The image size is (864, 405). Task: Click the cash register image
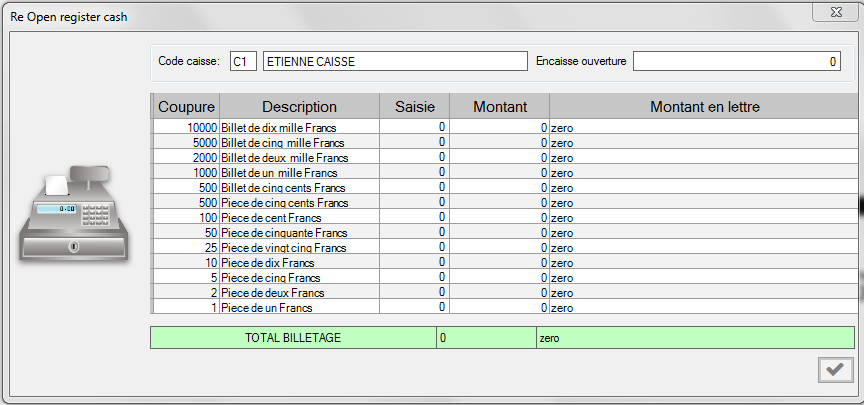click(x=75, y=217)
